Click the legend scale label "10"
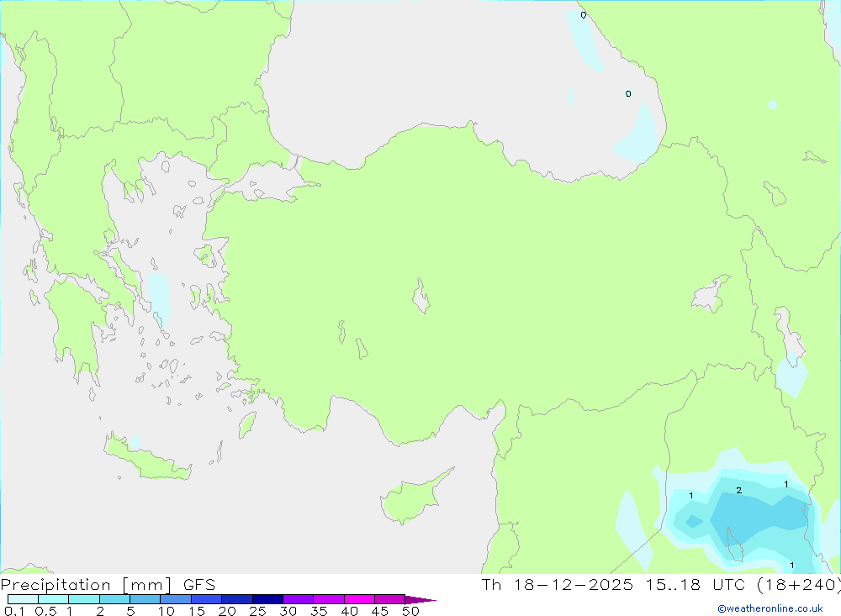This screenshot has width=841, height=616. [x=167, y=611]
